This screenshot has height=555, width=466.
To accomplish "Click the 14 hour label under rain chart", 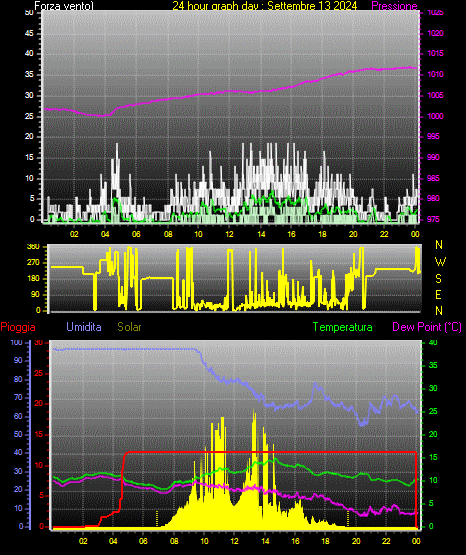I will tap(265, 541).
